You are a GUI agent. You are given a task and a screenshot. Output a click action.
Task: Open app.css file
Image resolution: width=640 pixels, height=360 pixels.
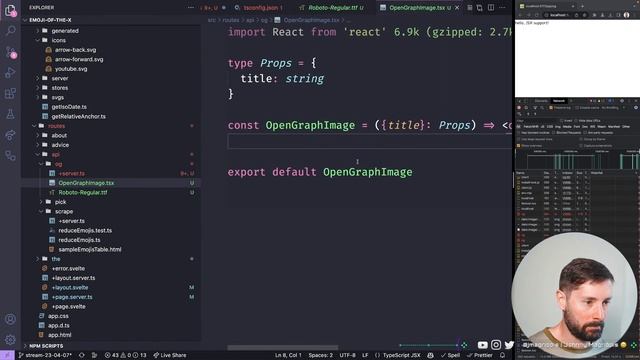coord(58,316)
